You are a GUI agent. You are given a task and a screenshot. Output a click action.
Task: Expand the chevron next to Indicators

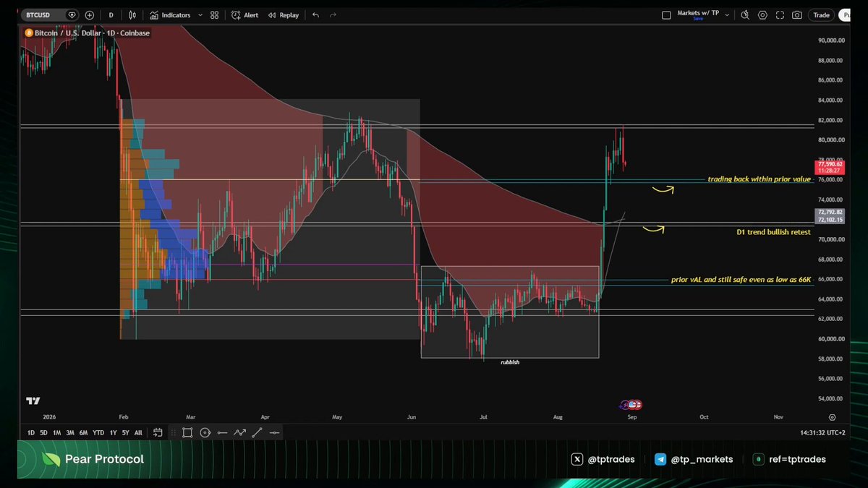(200, 14)
